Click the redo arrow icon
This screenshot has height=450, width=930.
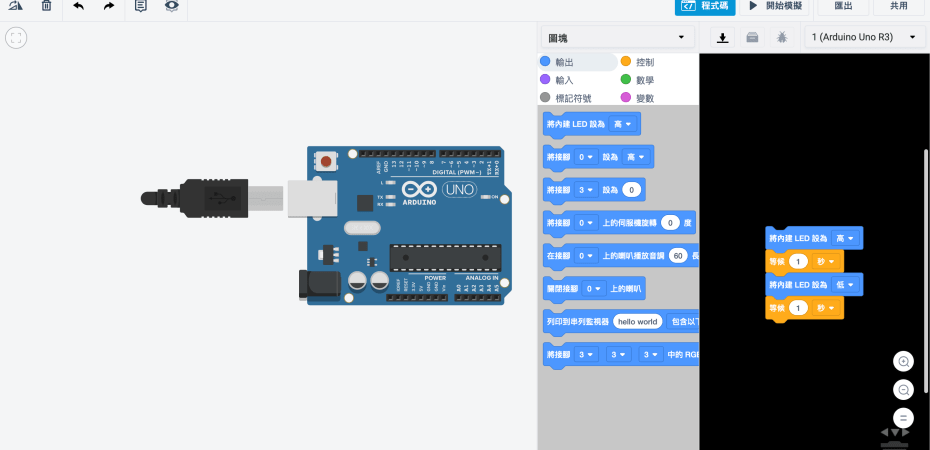point(109,6)
